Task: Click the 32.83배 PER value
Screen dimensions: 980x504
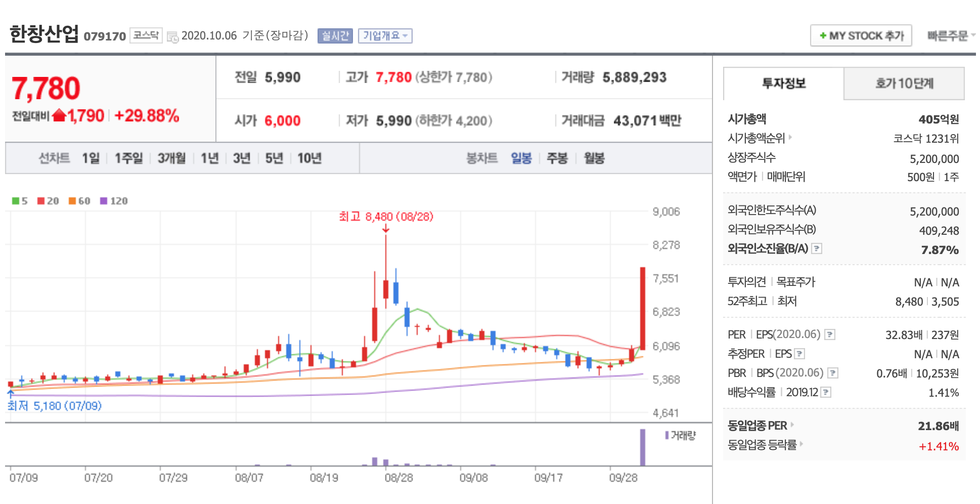Action: [x=904, y=335]
